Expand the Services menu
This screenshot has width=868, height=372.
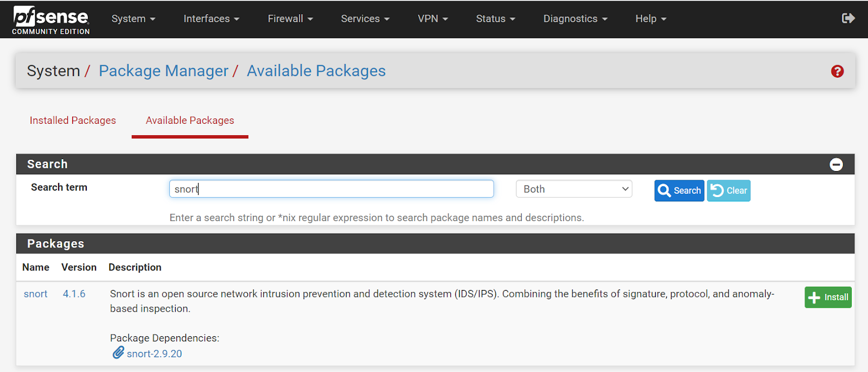click(x=365, y=18)
